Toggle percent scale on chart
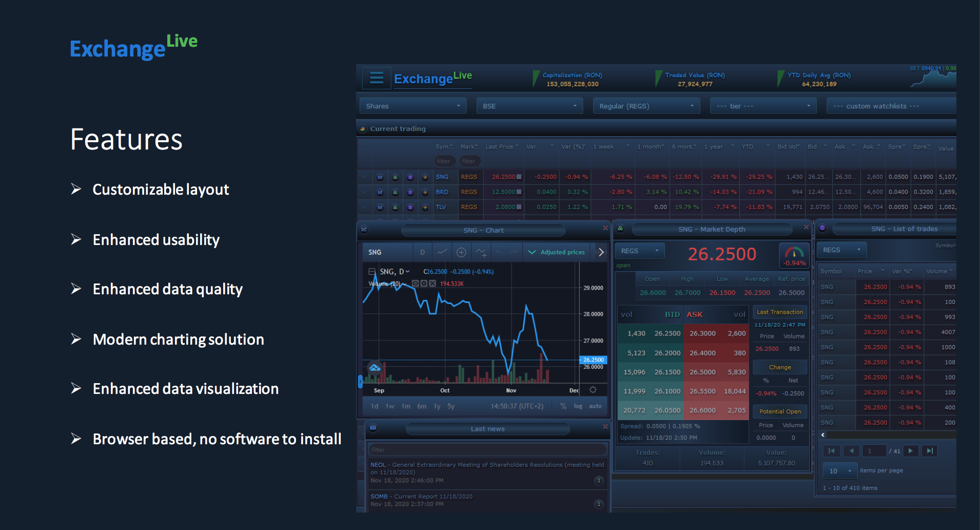Viewport: 980px width, 530px height. click(563, 406)
